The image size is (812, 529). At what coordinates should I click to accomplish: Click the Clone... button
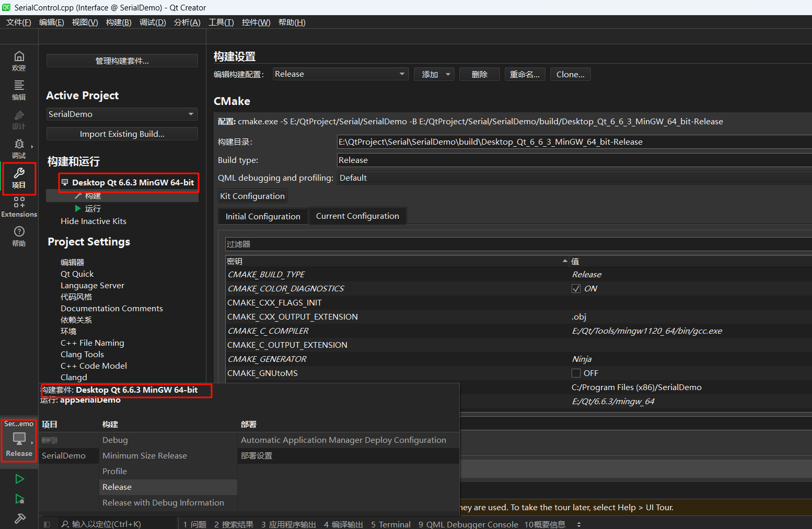click(x=571, y=74)
